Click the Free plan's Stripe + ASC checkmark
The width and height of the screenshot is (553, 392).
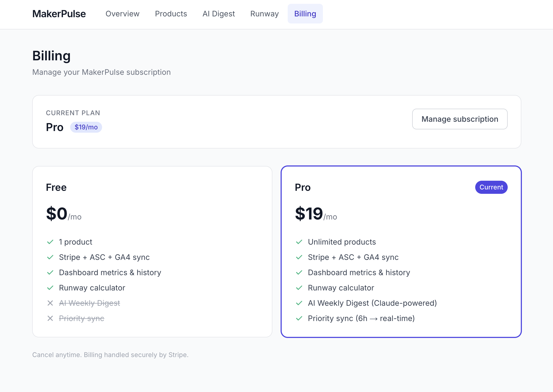click(x=50, y=257)
